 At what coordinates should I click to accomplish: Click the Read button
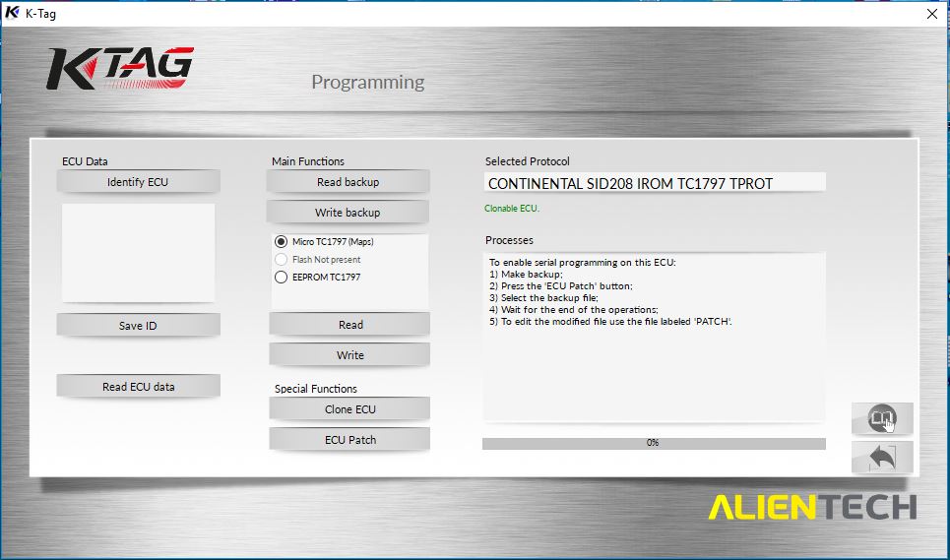tap(349, 325)
